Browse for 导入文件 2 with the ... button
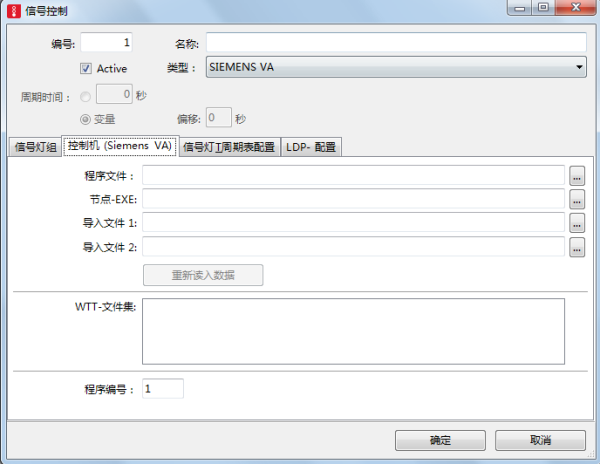Viewport: 600px width, 464px height. 577,247
